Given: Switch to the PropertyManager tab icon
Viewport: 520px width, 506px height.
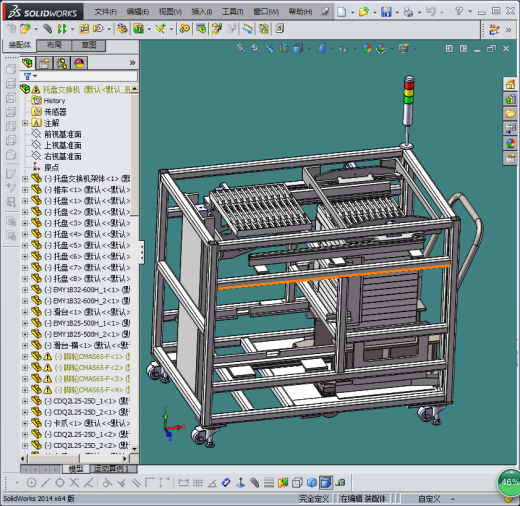Looking at the screenshot, I should [44, 63].
